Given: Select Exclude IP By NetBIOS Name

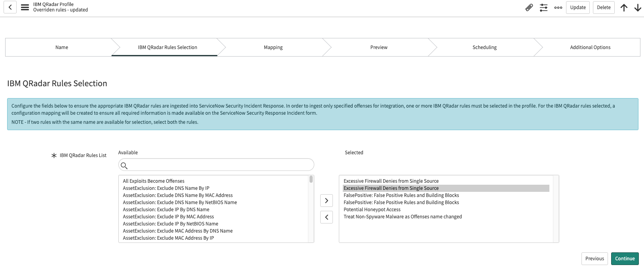Looking at the screenshot, I should click(171, 224).
